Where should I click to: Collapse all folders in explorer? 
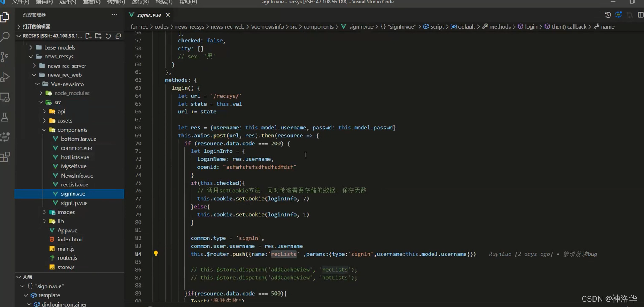tap(118, 36)
